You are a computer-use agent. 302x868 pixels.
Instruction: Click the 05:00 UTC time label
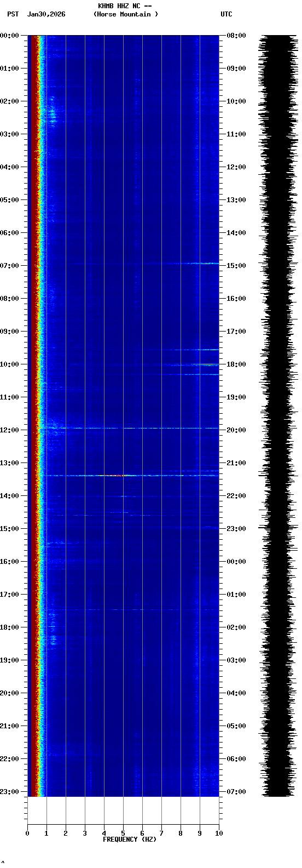(x=236, y=726)
